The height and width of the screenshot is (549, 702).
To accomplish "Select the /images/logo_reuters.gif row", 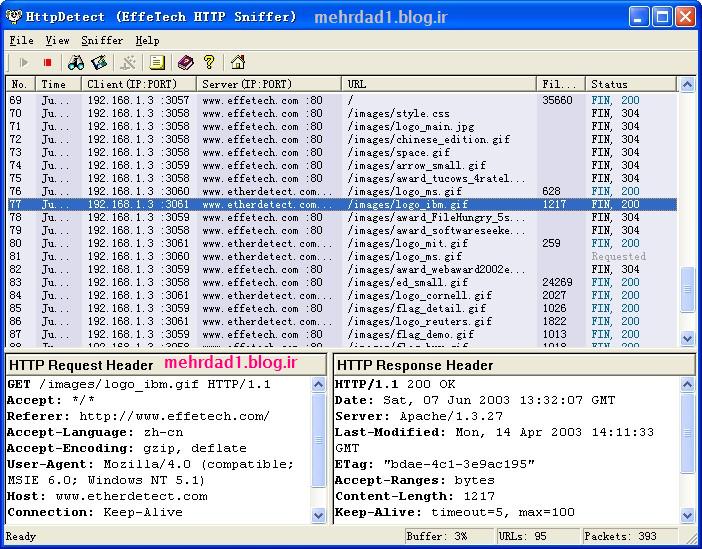I will point(342,321).
